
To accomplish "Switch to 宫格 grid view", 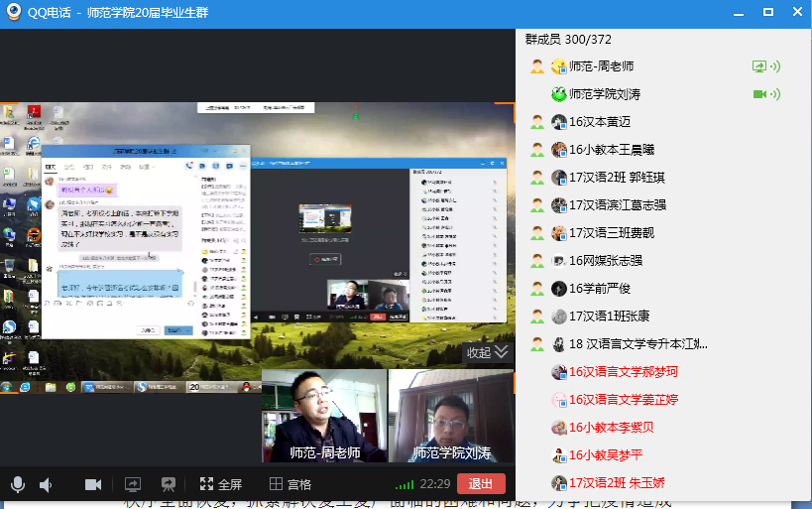I will [290, 484].
